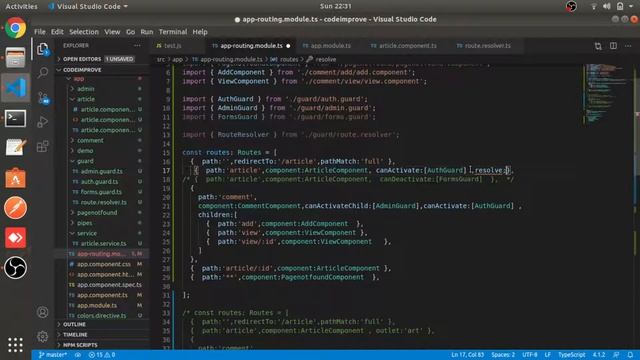Expand the Outline section
The height and width of the screenshot is (360, 640).
click(x=102, y=324)
